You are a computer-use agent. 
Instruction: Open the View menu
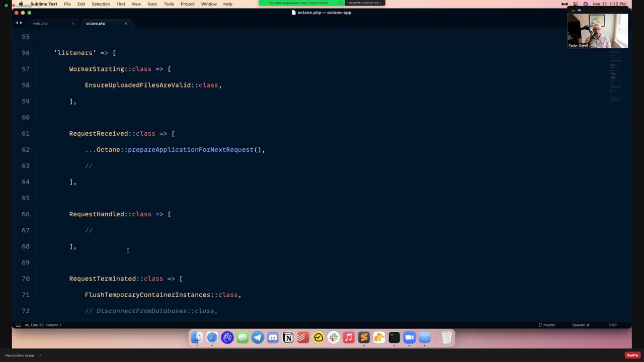coord(136,4)
